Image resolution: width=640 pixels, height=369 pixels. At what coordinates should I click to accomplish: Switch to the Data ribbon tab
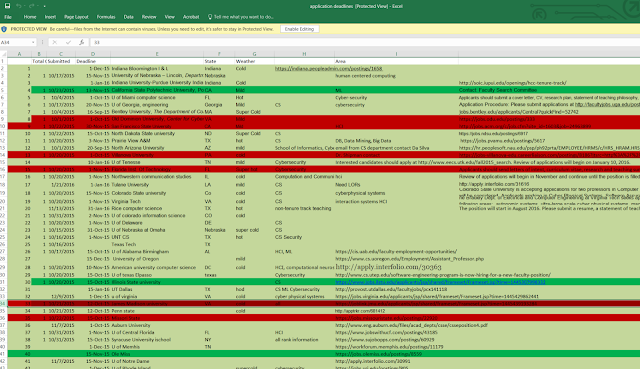(x=129, y=17)
